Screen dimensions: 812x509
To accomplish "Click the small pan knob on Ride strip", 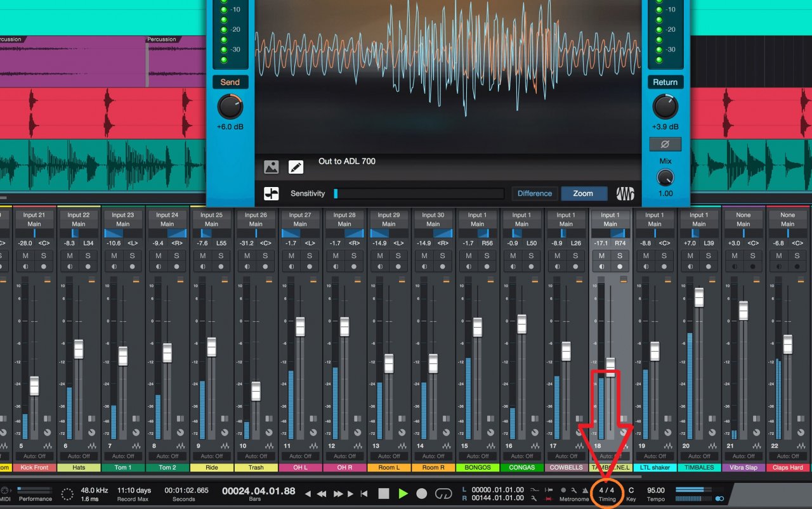I will 225,432.
